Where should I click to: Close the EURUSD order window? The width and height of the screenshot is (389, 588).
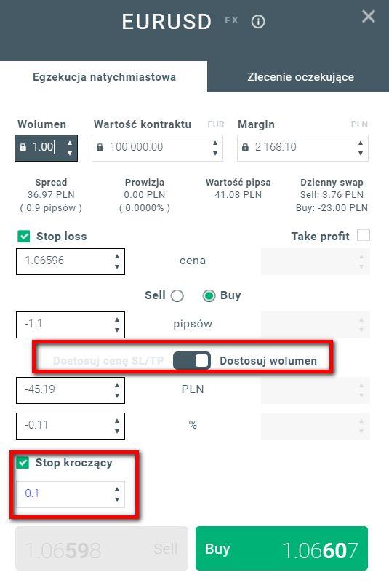tap(369, 17)
